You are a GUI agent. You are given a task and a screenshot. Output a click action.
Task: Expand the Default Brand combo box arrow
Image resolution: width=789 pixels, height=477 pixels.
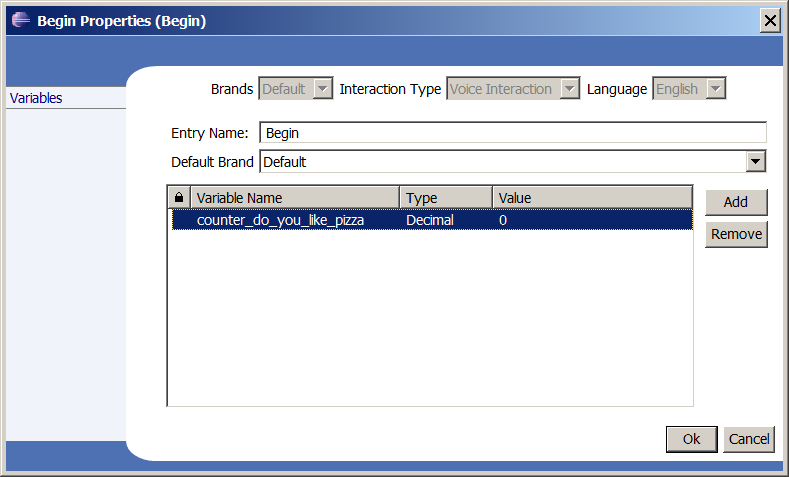coord(755,162)
